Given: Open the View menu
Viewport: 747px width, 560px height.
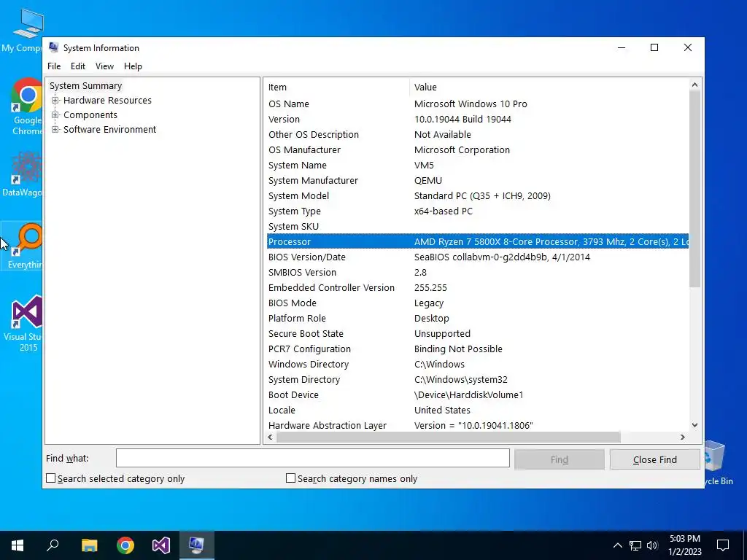Looking at the screenshot, I should coord(104,66).
